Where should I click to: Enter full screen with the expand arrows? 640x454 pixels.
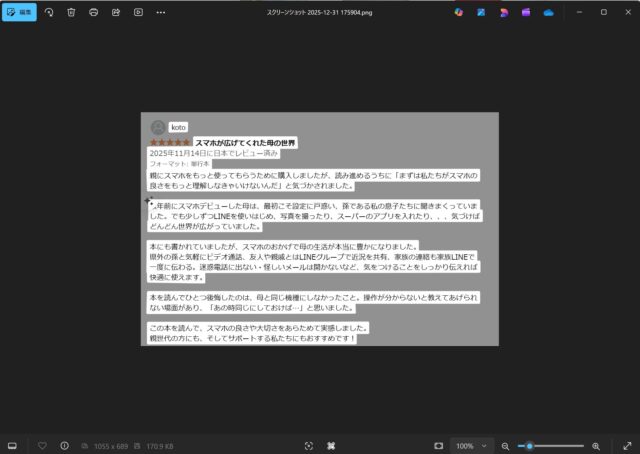[x=626, y=445]
